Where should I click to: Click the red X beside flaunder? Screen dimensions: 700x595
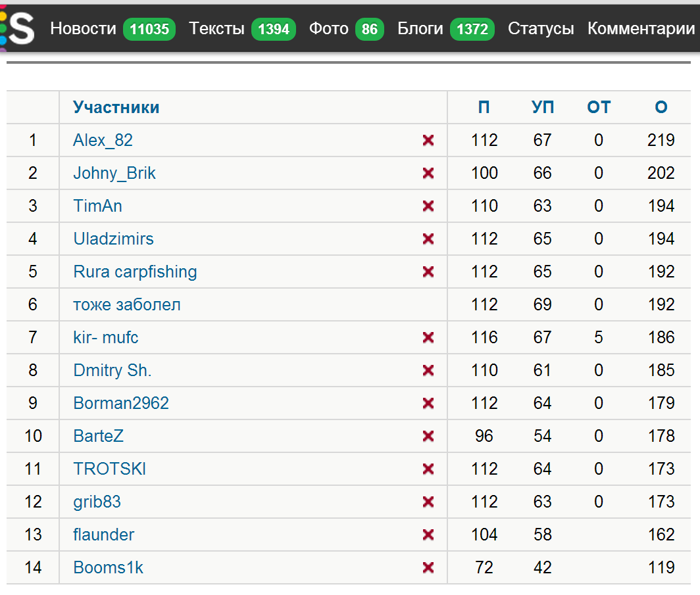point(428,535)
